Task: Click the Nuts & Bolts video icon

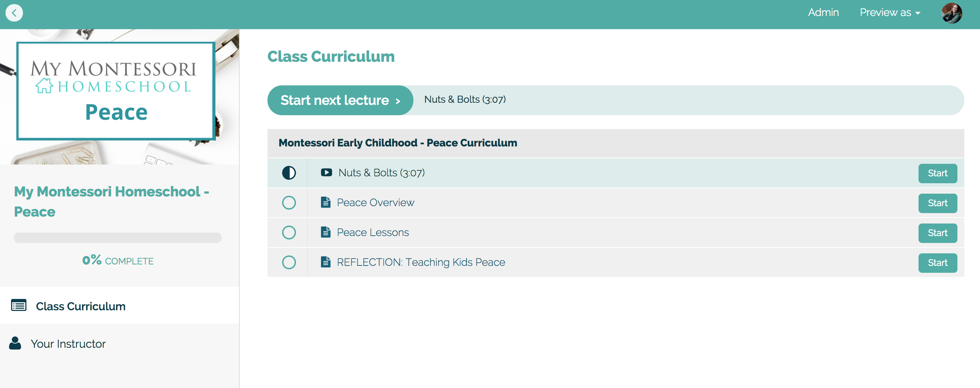Action: point(326,172)
